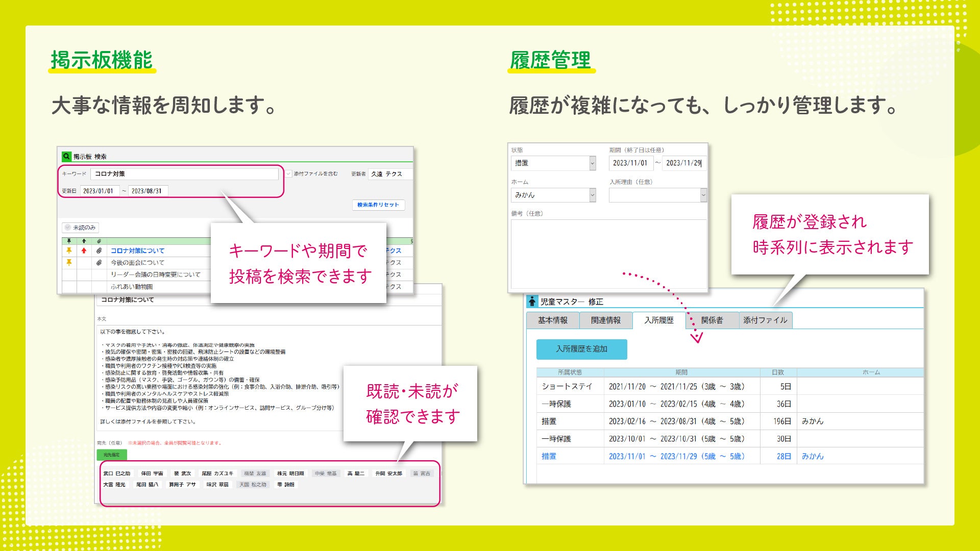Click red up arrow on コロナ対策について row
This screenshot has height=551, width=980.
pos(84,251)
